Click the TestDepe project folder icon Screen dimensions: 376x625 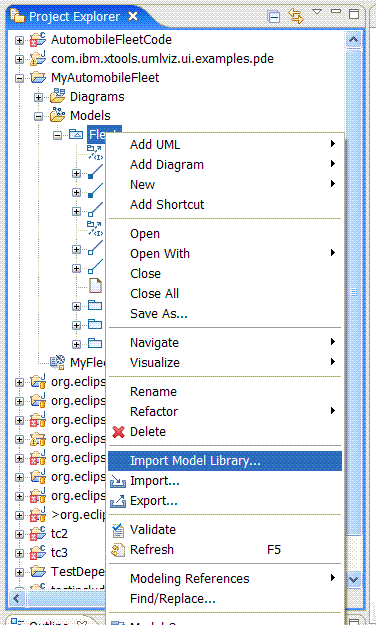pyautogui.click(x=38, y=572)
